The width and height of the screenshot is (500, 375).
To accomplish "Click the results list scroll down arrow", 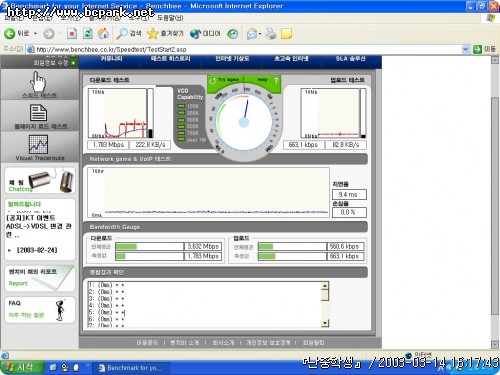I will click(325, 323).
